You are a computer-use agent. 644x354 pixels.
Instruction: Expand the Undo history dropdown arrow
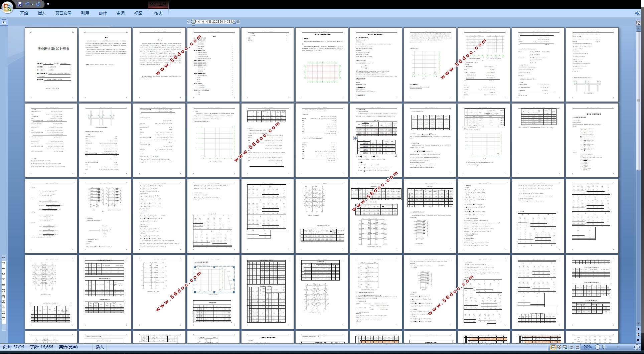(x=32, y=4)
